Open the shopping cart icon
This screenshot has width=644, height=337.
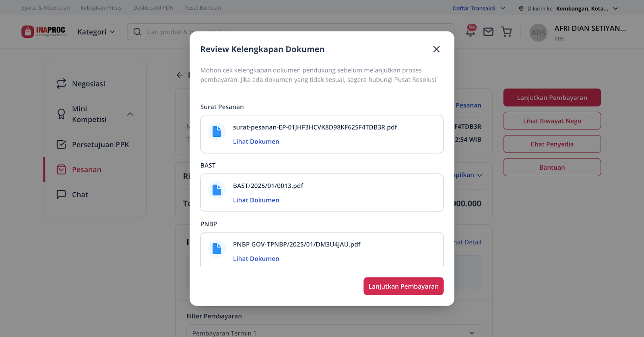(x=506, y=32)
